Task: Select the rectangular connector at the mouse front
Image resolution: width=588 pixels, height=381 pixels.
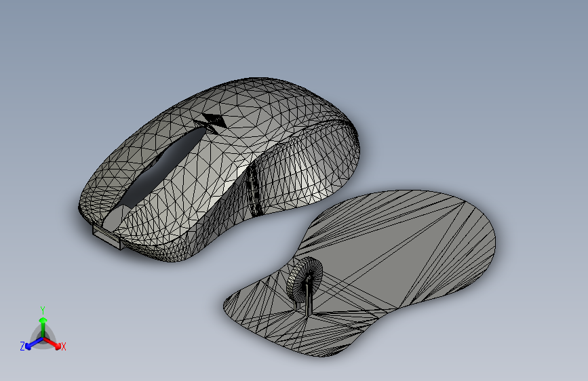Action: click(x=108, y=236)
